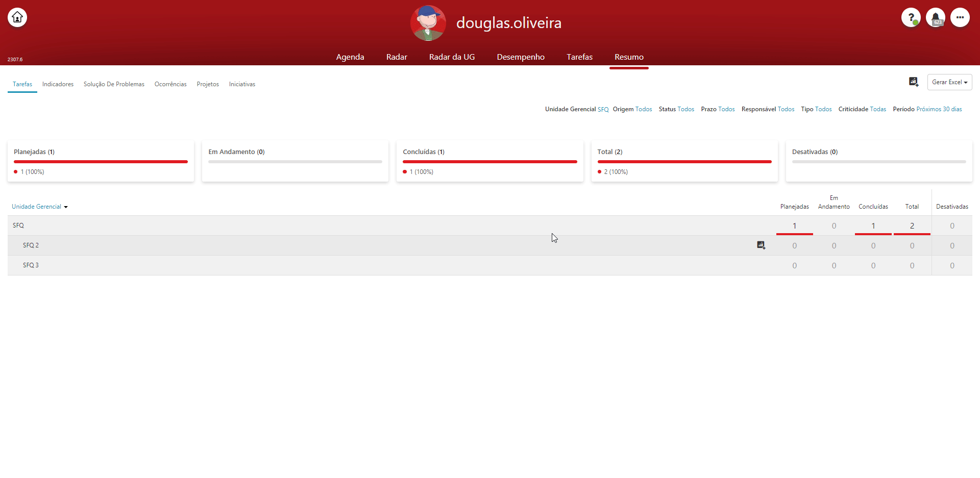Change the Origem Todos filter
This screenshot has width=980, height=478.
(644, 109)
